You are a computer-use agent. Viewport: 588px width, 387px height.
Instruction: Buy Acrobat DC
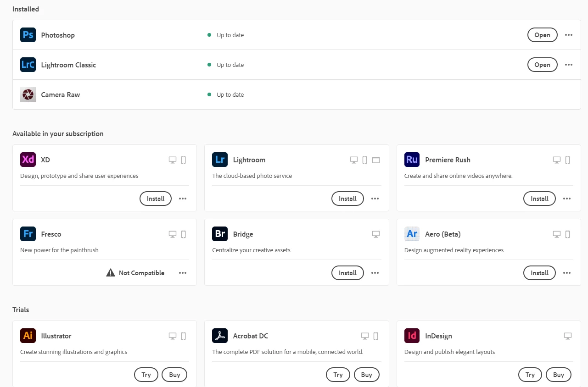(366, 375)
